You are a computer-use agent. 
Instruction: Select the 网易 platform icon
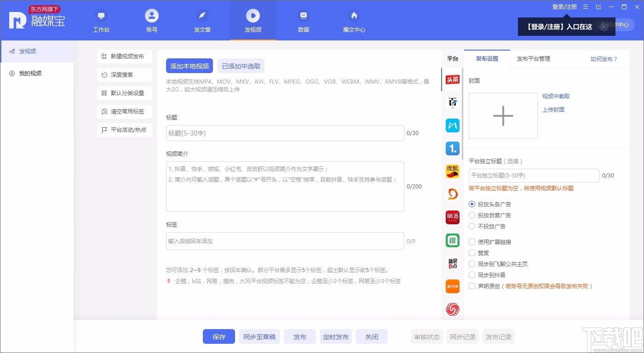point(452,217)
